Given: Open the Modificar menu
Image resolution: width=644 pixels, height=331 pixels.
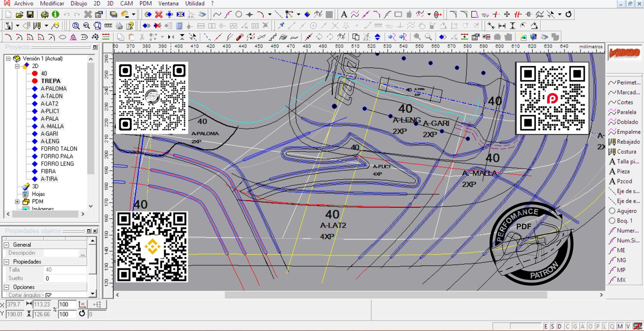Looking at the screenshot, I should click(52, 3).
